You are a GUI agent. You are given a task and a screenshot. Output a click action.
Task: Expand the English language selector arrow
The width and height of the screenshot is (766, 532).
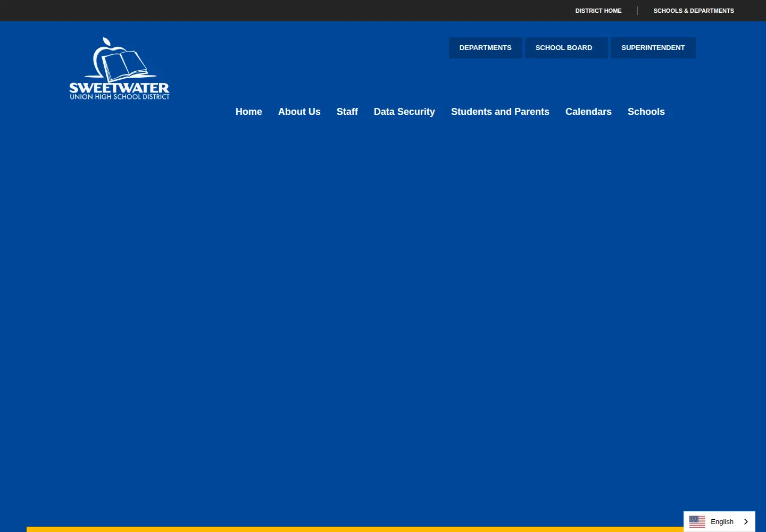click(746, 522)
